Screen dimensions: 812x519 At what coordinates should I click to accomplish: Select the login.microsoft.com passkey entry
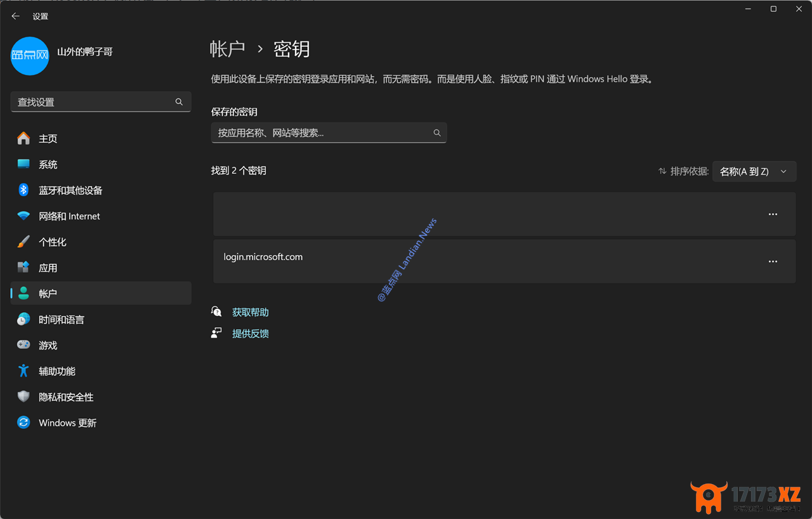(504, 261)
